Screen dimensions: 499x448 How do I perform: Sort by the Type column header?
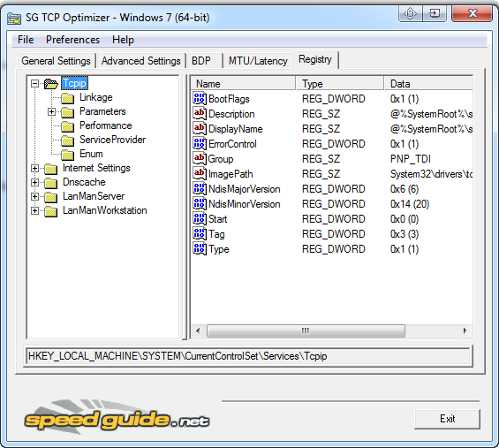[340, 84]
